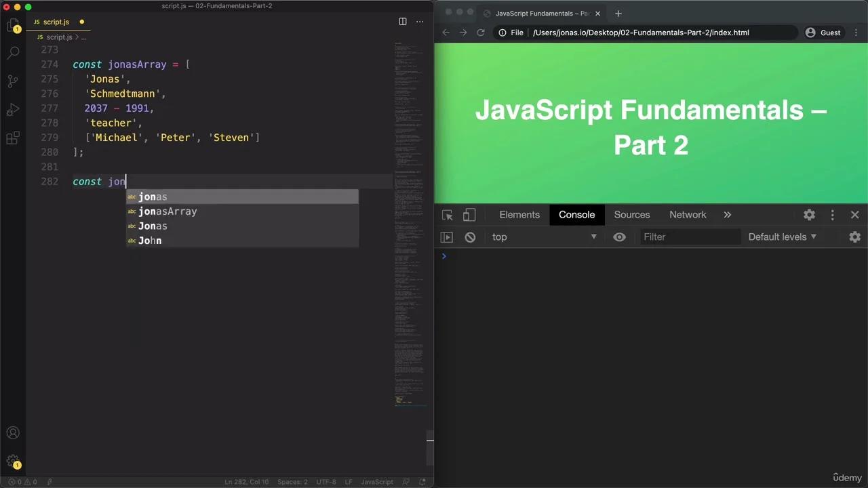The height and width of the screenshot is (488, 868).
Task: Open the Extensions view
Action: pos(14,137)
